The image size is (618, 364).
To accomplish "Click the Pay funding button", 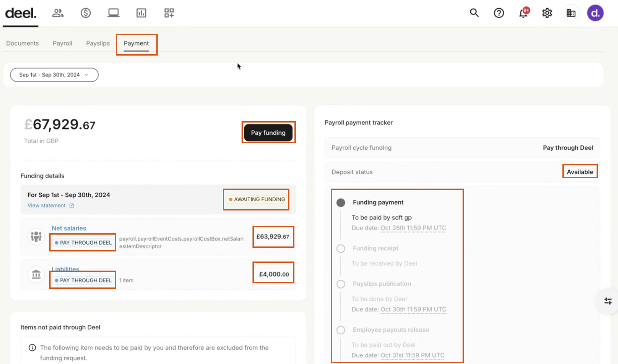I will click(268, 133).
